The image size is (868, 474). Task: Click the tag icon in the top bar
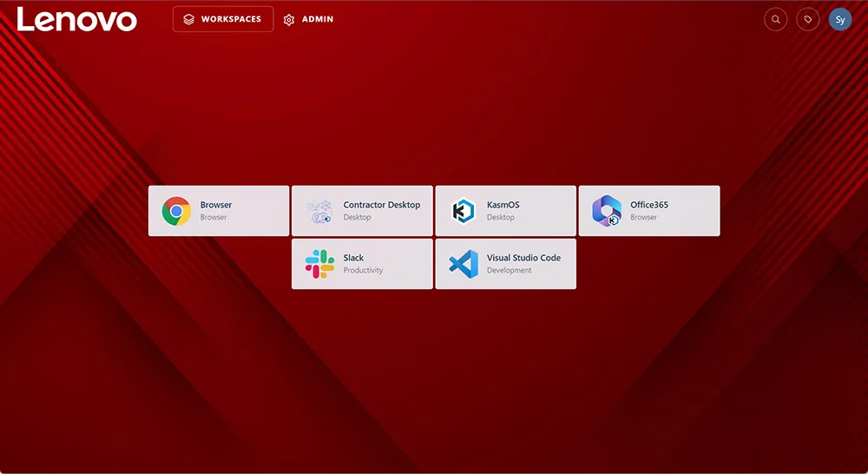[x=808, y=19]
